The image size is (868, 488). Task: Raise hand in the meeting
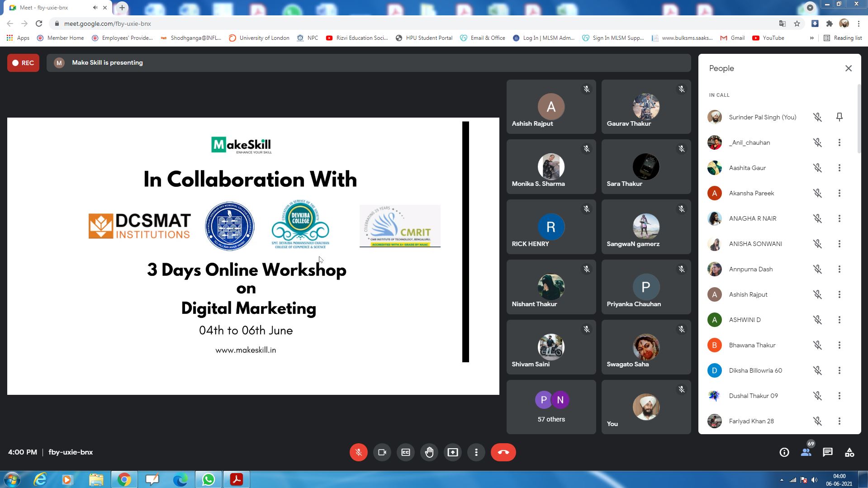pos(429,452)
